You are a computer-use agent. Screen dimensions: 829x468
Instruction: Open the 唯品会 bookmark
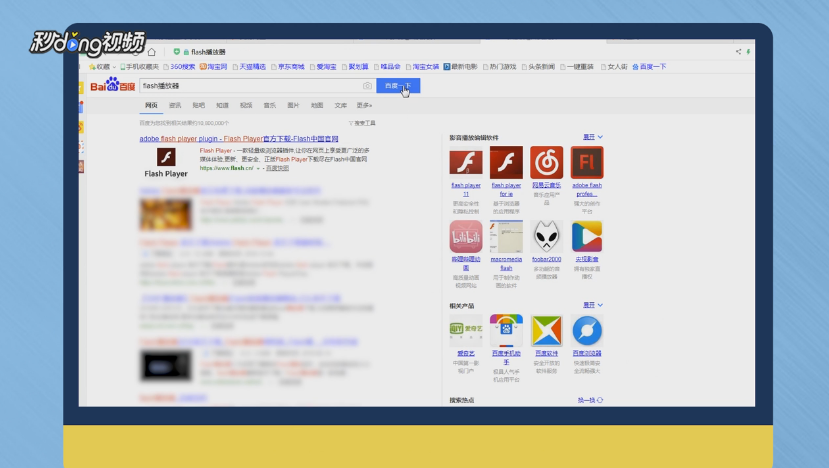coord(388,67)
